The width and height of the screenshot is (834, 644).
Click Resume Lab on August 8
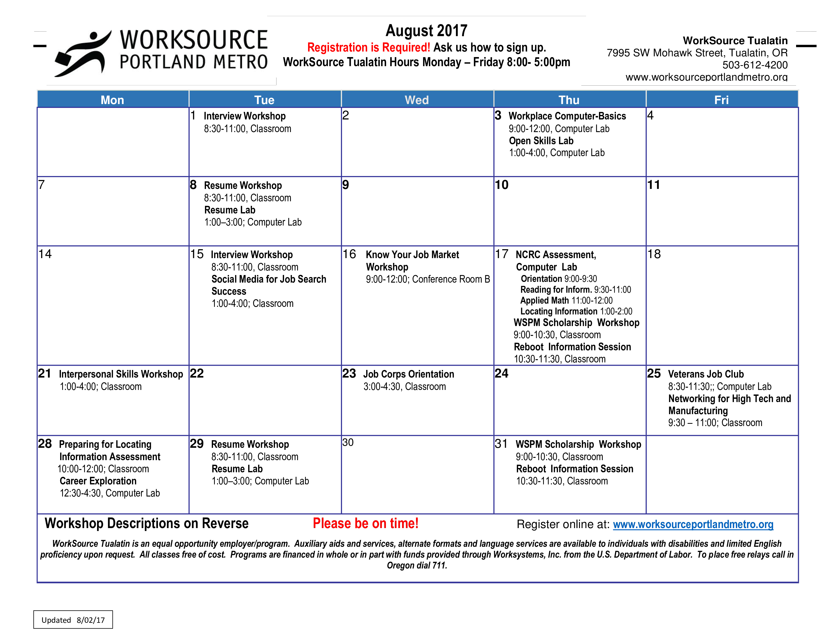click(229, 210)
